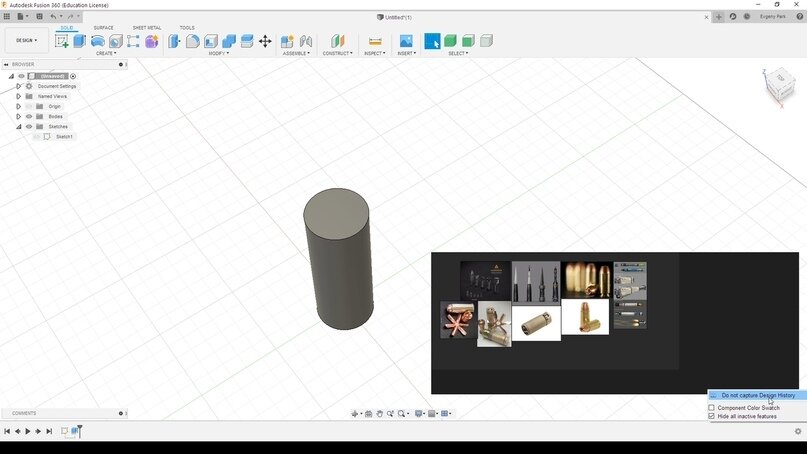807x454 pixels.
Task: Select the Extrude tool
Action: tap(79, 41)
